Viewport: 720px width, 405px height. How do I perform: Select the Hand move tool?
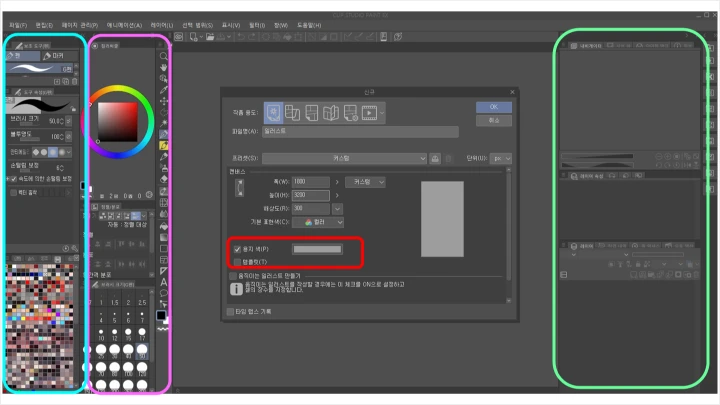click(163, 68)
